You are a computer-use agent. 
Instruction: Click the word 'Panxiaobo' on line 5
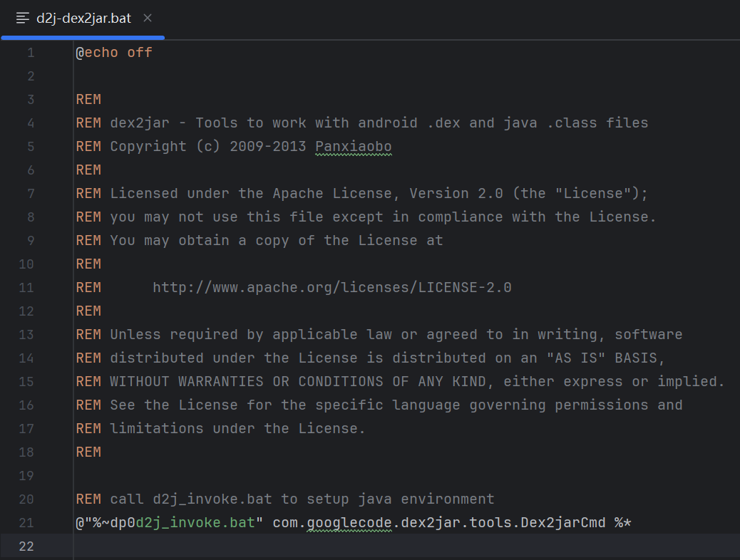click(x=354, y=147)
